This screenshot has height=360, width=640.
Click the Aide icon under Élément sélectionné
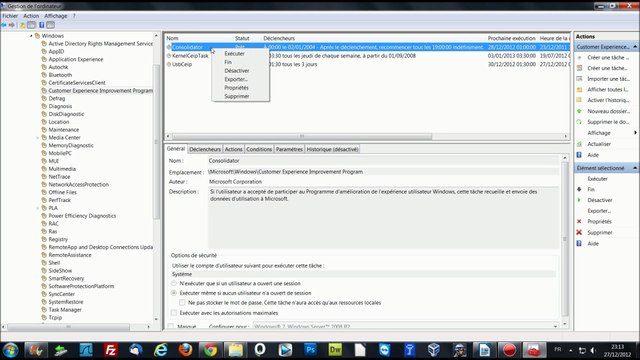tap(579, 243)
